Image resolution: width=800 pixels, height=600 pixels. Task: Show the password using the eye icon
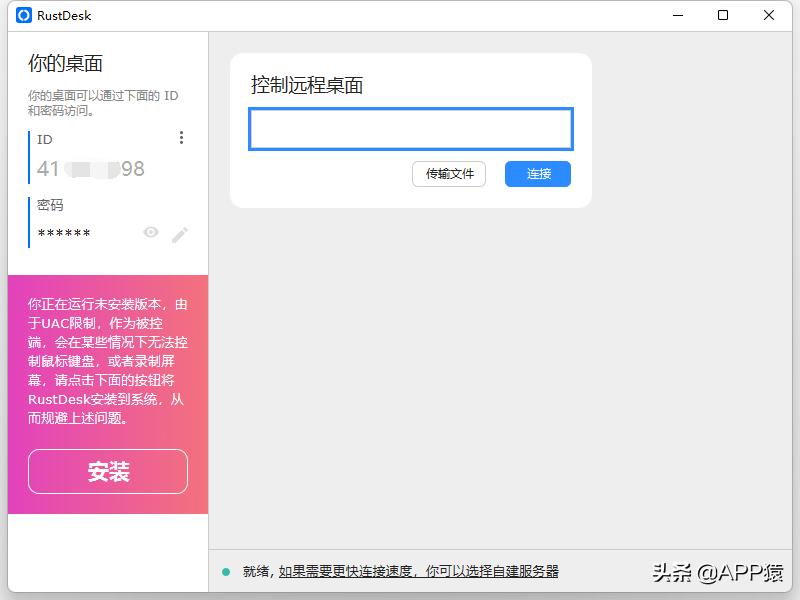pyautogui.click(x=151, y=232)
